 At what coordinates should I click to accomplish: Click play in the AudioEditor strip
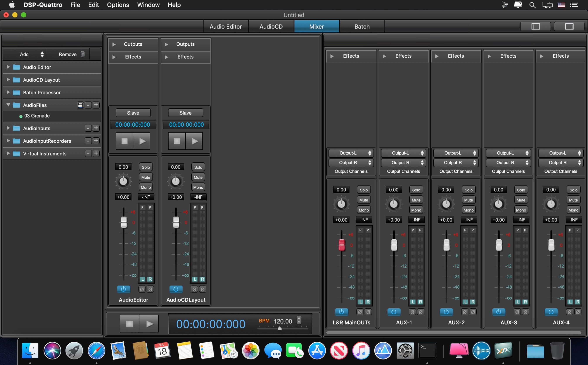[142, 141]
